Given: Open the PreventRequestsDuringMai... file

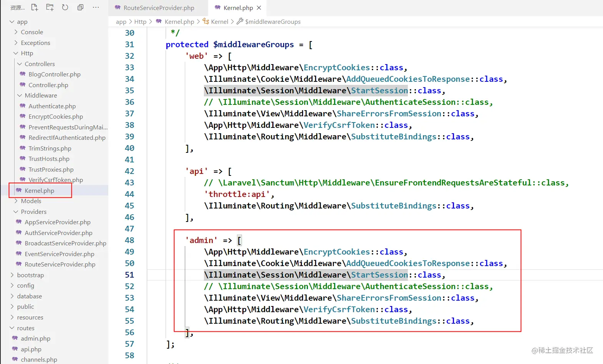Looking at the screenshot, I should point(68,127).
